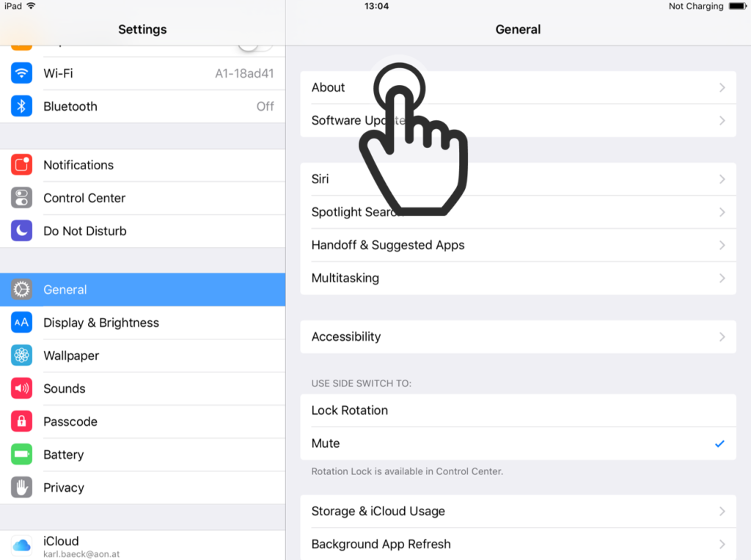Open Storage & iCloud Usage
The image size is (751, 560).
tap(519, 511)
